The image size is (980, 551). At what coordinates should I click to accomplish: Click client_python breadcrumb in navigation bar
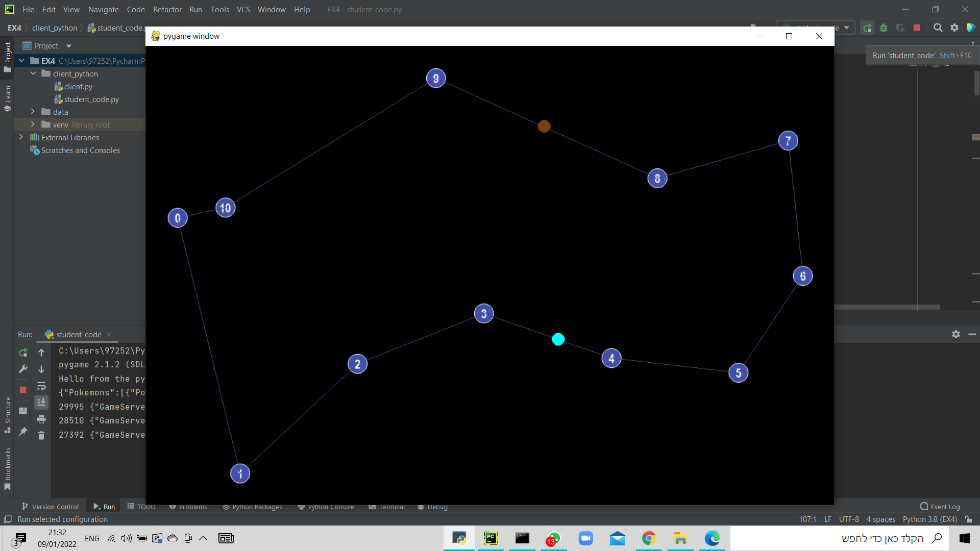54,28
